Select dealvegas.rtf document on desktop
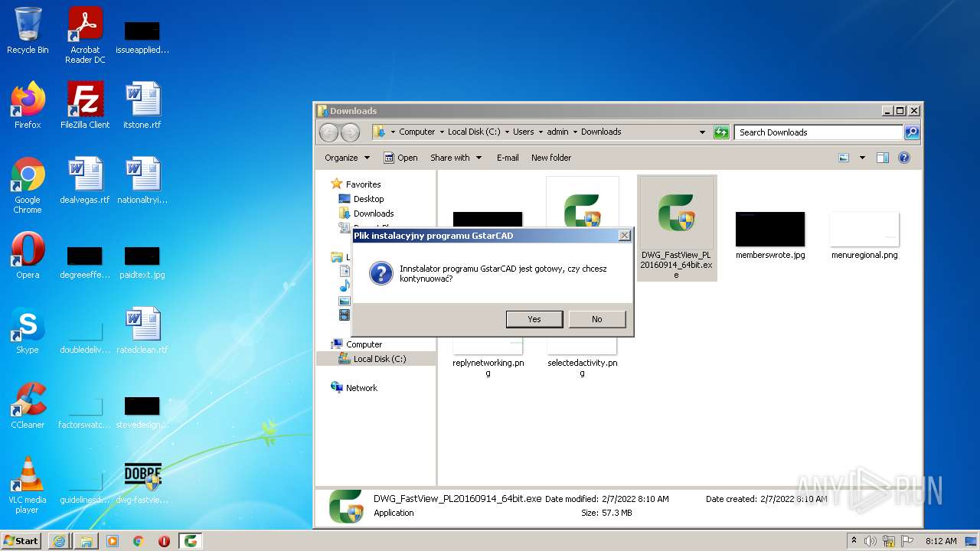 pos(85,181)
